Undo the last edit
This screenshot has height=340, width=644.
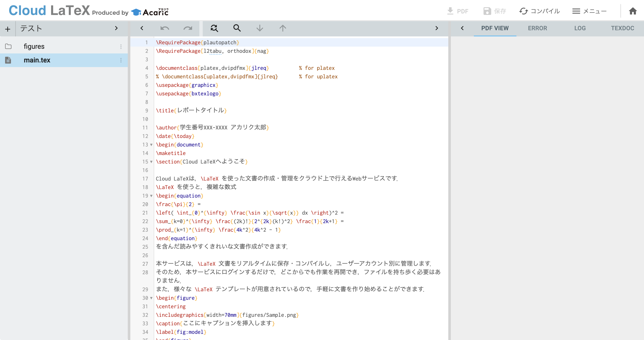[x=164, y=28]
